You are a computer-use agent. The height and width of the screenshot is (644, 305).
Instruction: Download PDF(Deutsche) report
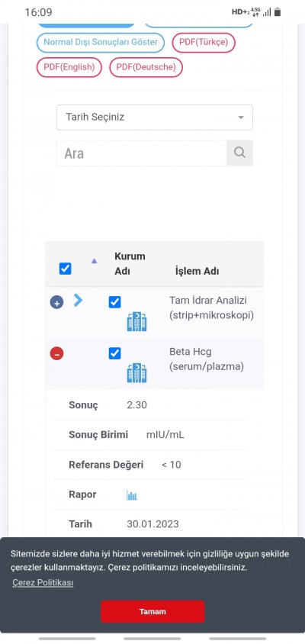pos(146,67)
